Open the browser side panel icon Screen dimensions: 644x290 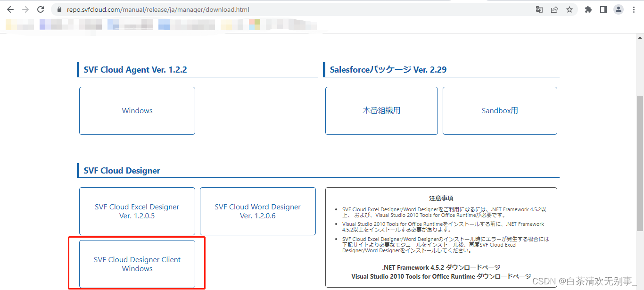pos(603,9)
